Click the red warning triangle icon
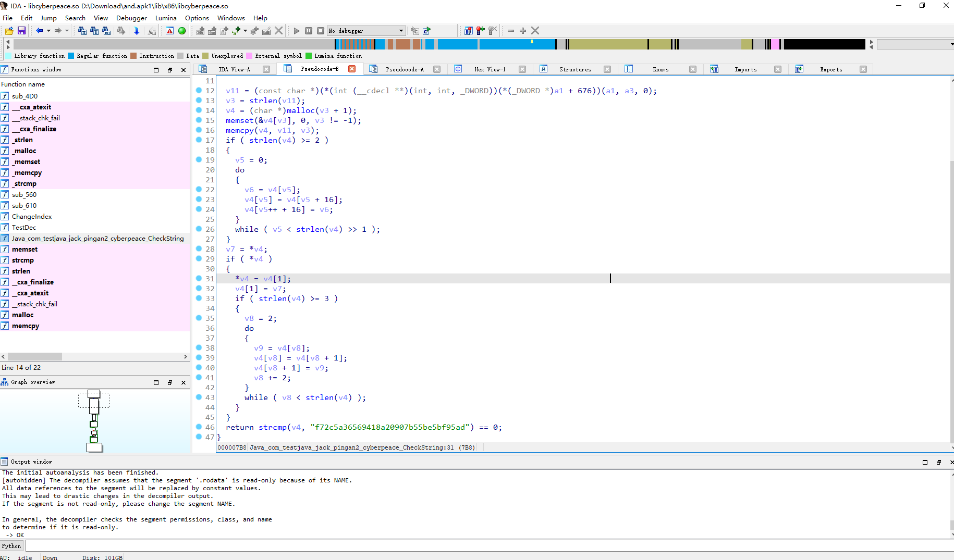This screenshot has height=560, width=954. [x=169, y=31]
